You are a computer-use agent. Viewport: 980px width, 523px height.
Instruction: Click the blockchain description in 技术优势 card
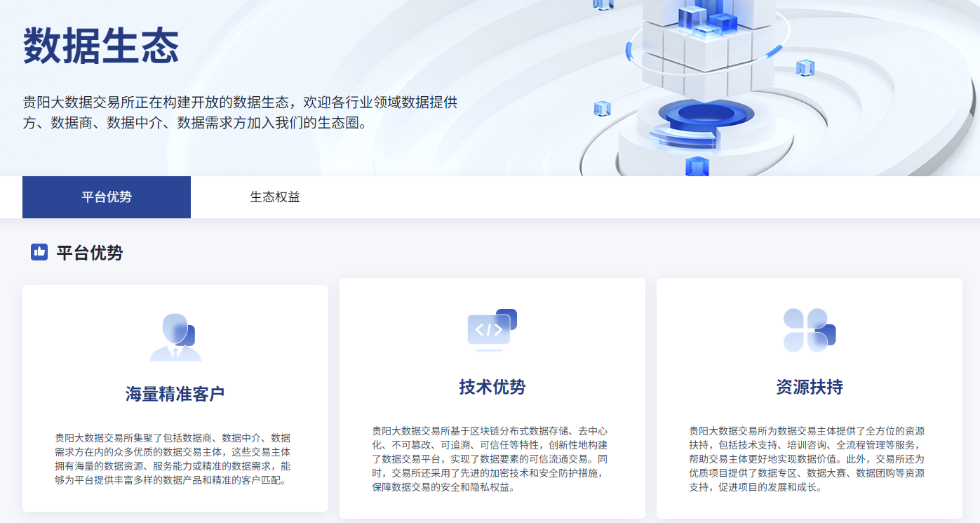[x=492, y=458]
